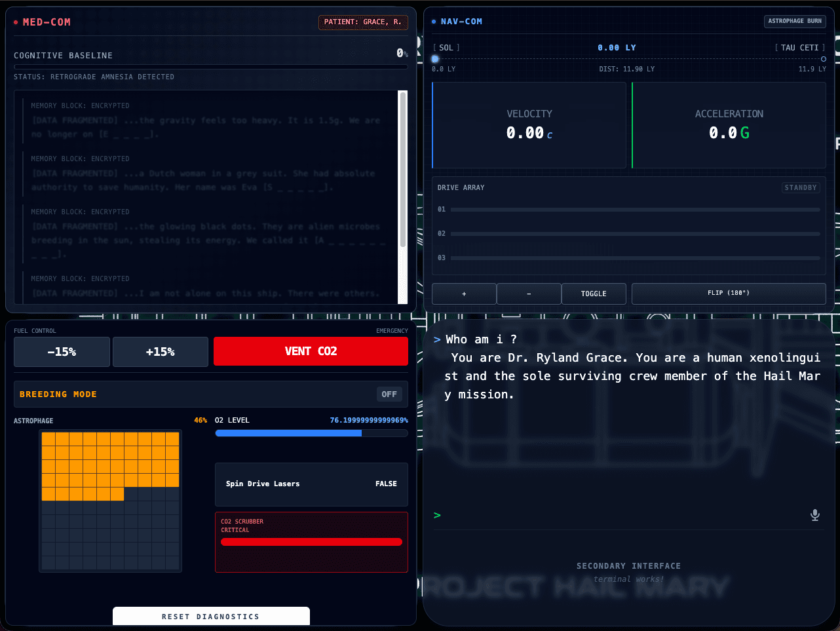Click the 'SECONDARY INTERFACE' label
The width and height of the screenshot is (840, 631).
[x=628, y=566]
